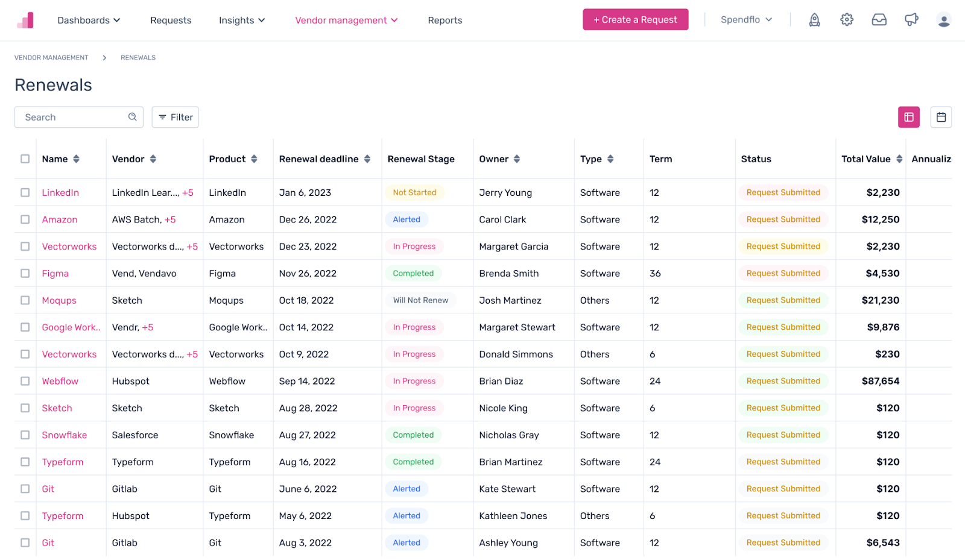Click the Renewal Stage column header
The width and height of the screenshot is (965, 560).
point(421,159)
